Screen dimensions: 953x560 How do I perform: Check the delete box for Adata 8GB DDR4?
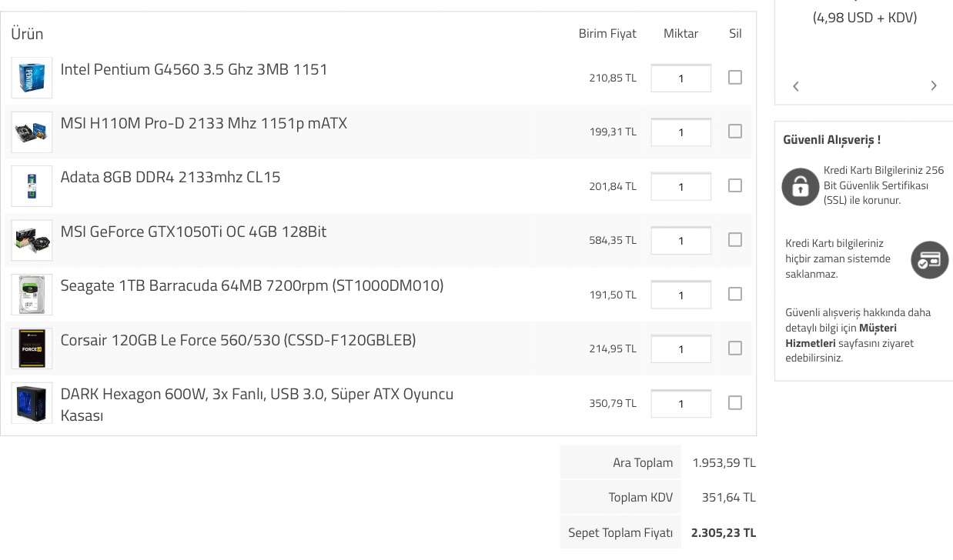point(735,185)
